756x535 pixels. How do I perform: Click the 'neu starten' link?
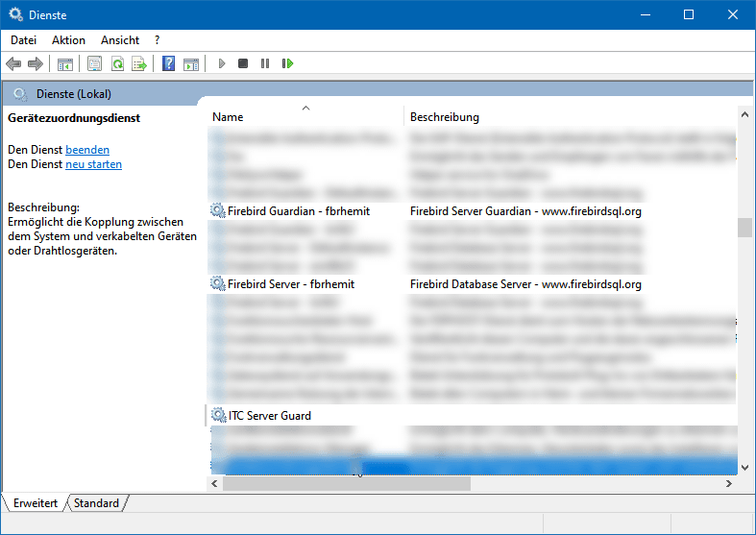93,164
